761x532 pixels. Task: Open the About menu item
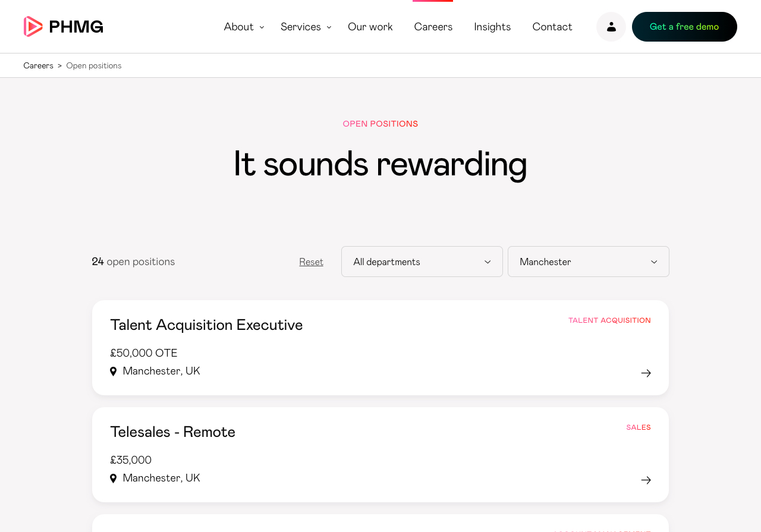[239, 27]
